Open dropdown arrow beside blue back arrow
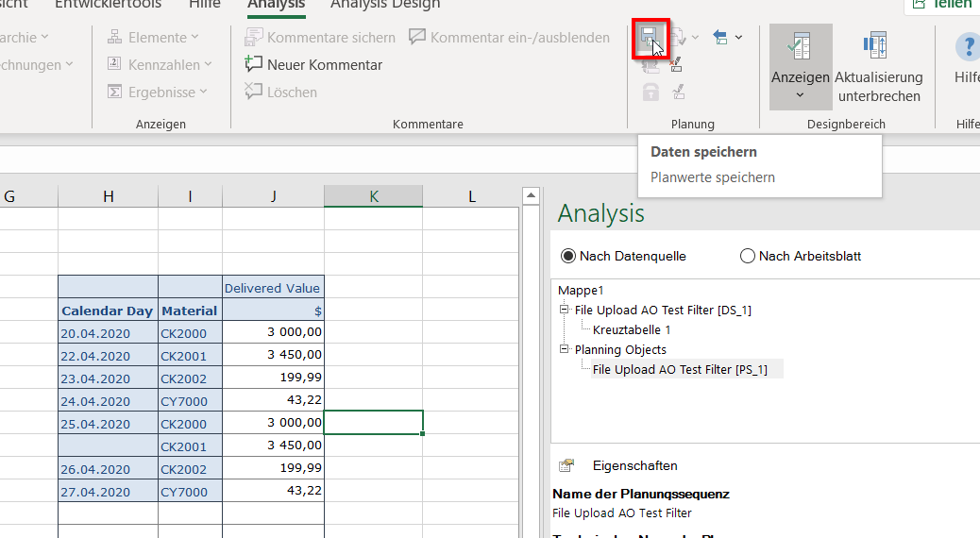980x538 pixels. coord(738,38)
